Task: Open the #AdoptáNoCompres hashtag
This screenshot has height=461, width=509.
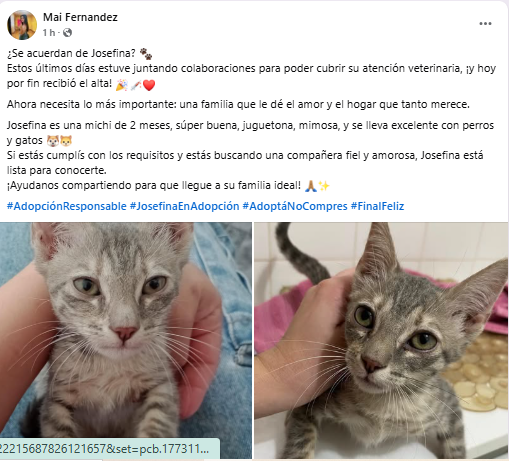Action: tap(295, 206)
